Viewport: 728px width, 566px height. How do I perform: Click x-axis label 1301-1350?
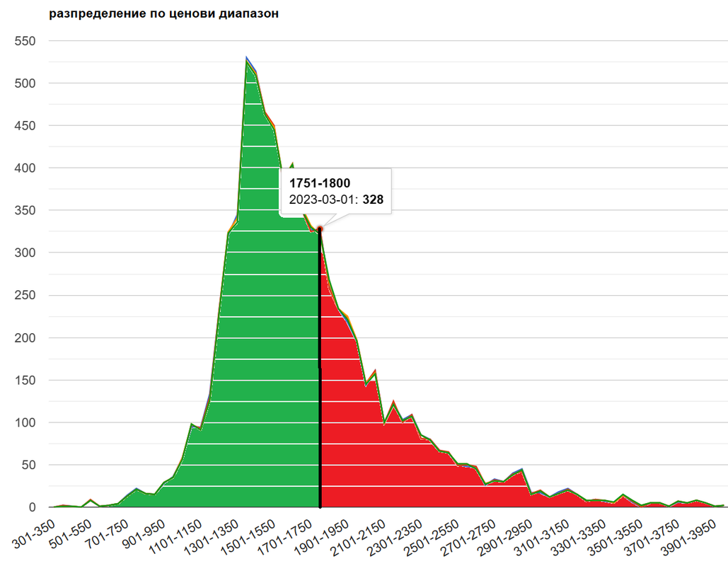click(x=213, y=536)
